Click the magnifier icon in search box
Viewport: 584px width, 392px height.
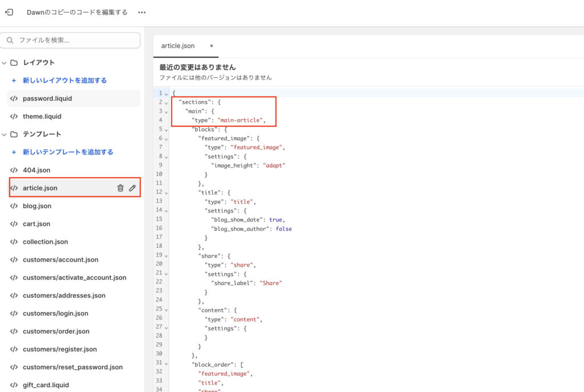pyautogui.click(x=10, y=40)
